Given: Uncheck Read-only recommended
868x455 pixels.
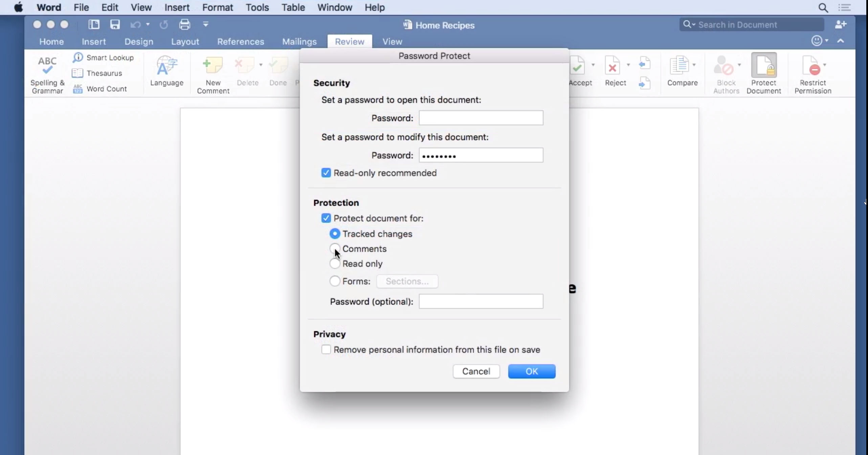Looking at the screenshot, I should (326, 173).
